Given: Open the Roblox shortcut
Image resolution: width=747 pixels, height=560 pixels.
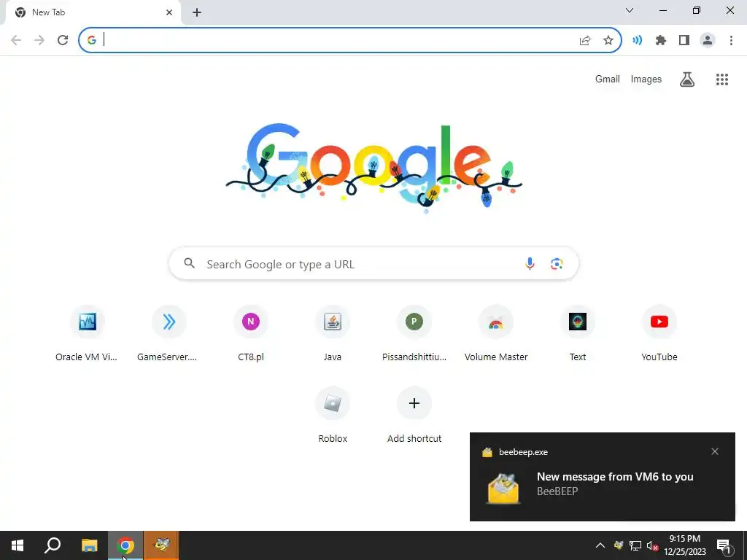Looking at the screenshot, I should pos(333,416).
